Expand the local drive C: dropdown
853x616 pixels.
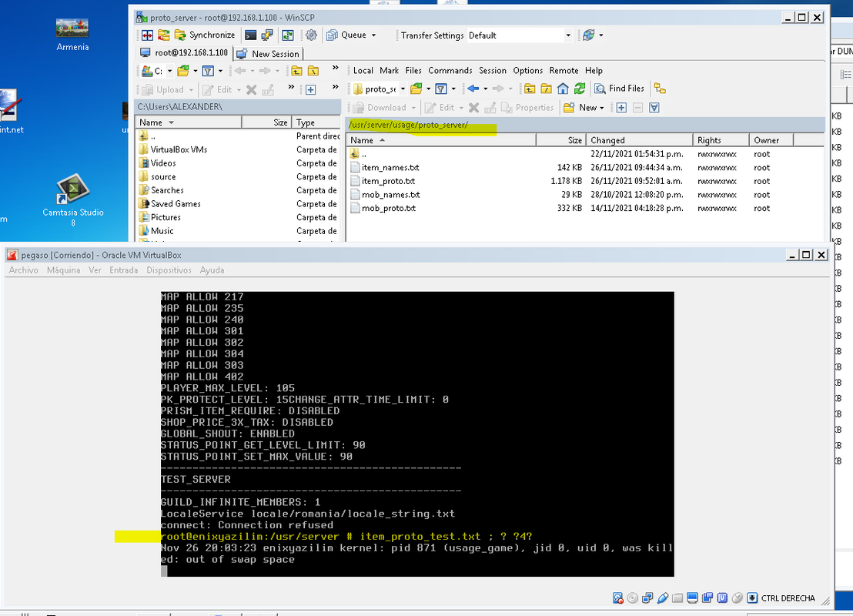[169, 71]
